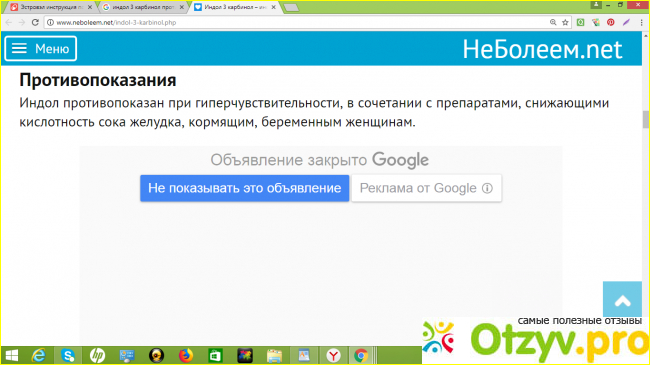Click the Chrome user profile button

pyautogui.click(x=596, y=5)
